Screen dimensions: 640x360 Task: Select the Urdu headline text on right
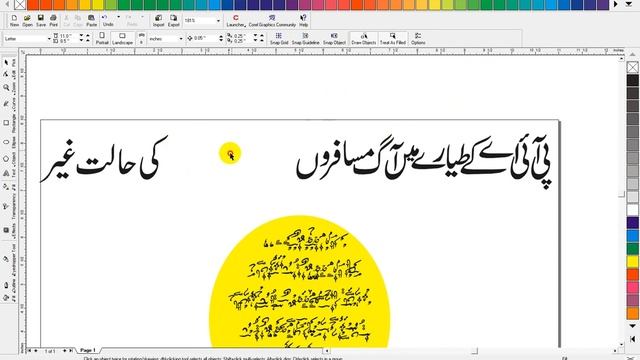pyautogui.click(x=424, y=162)
